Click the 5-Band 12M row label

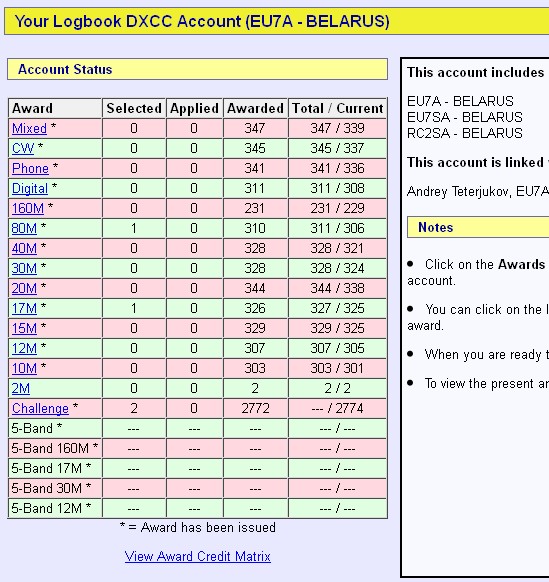(51, 509)
